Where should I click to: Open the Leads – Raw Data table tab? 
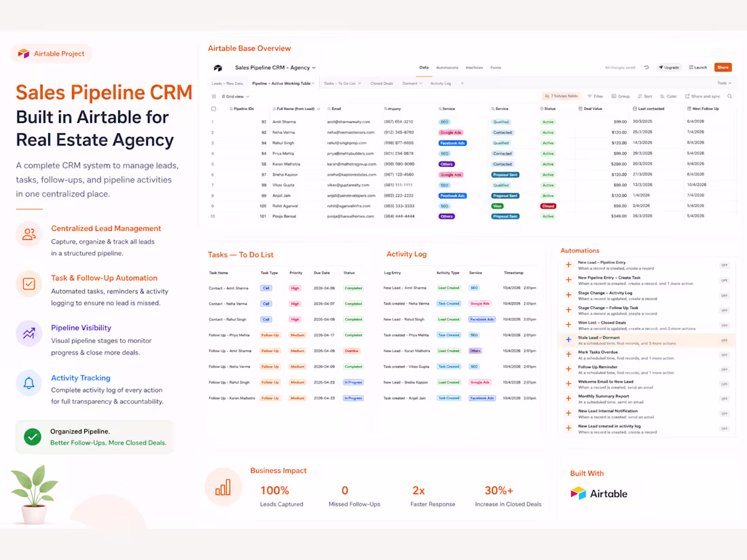click(x=227, y=83)
